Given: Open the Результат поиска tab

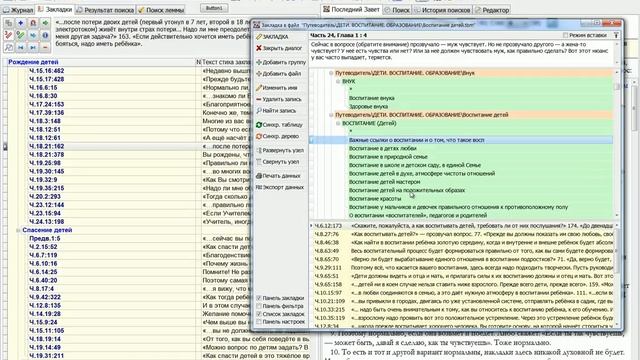Looking at the screenshot, I should [105, 10].
